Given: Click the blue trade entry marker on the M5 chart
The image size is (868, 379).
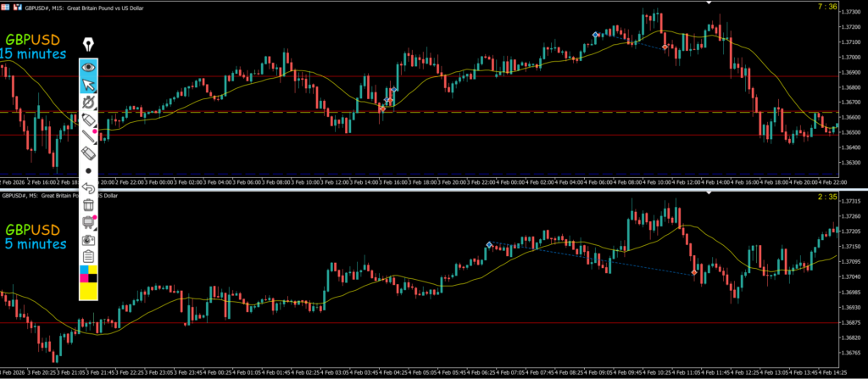Looking at the screenshot, I should 489,245.
